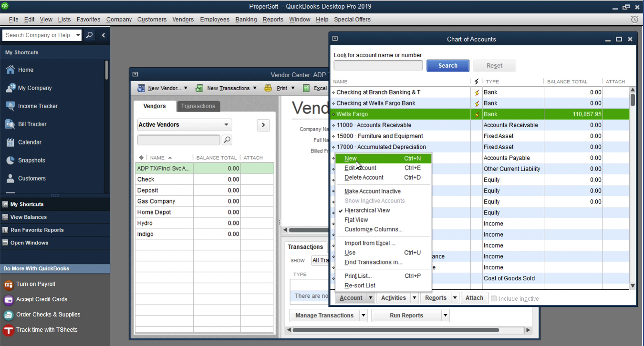Click the Track time with TSheets icon
Screen dimensions: 644x346
8,330
